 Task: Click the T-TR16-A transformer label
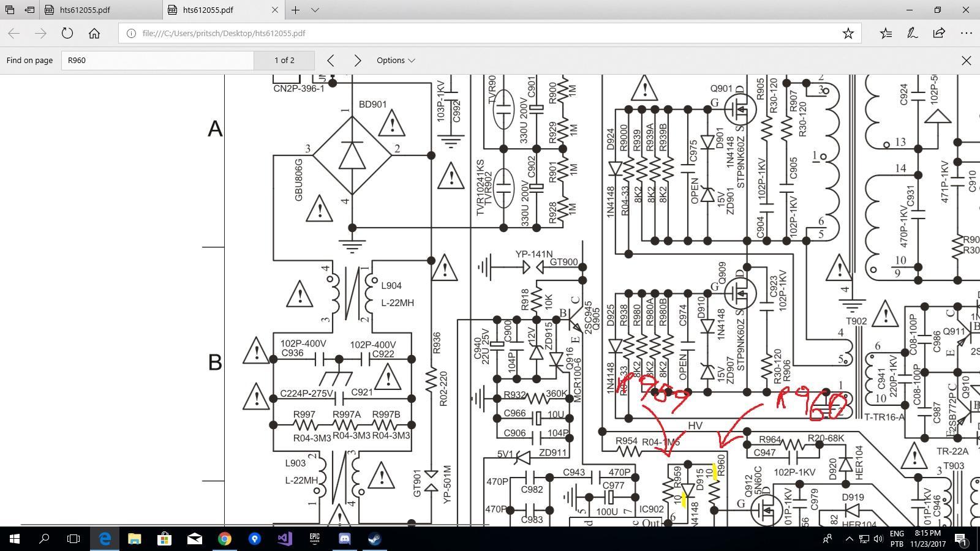pyautogui.click(x=884, y=417)
